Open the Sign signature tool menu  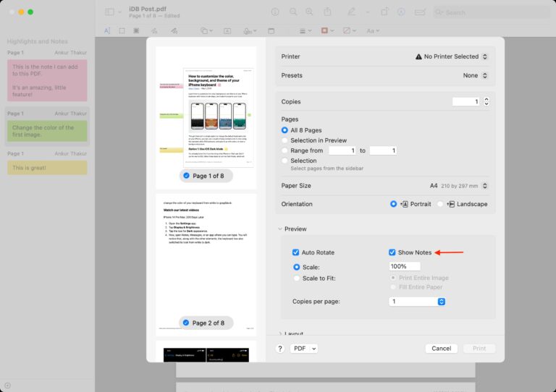click(x=250, y=31)
